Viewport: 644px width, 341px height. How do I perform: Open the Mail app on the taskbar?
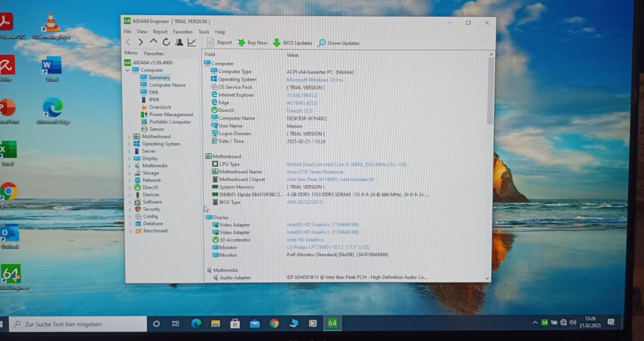click(x=255, y=324)
